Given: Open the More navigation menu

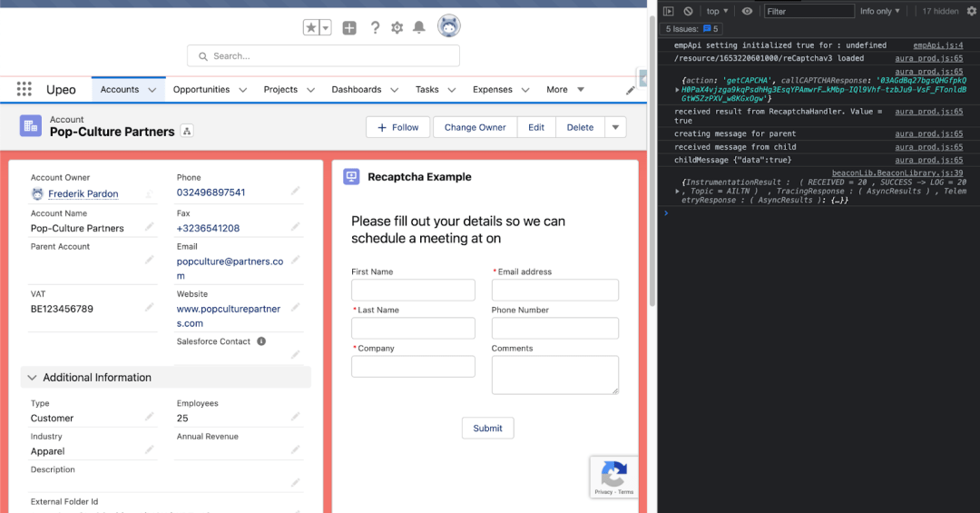Looking at the screenshot, I should (x=565, y=90).
